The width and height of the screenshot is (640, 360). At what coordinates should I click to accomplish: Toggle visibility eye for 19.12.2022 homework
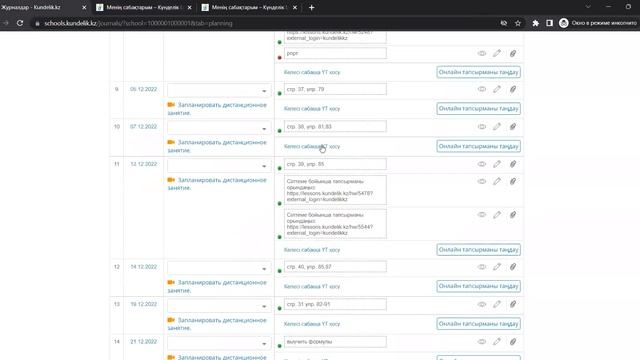482,304
